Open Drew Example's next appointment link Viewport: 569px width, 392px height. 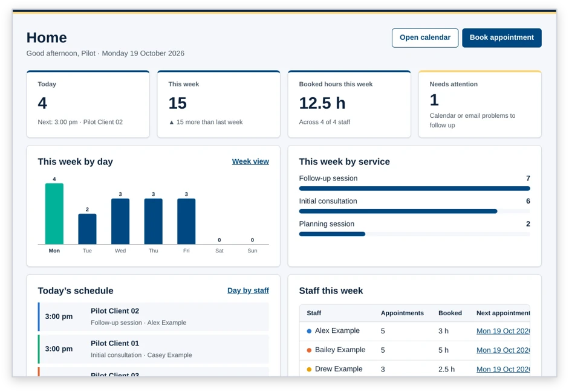tap(503, 370)
